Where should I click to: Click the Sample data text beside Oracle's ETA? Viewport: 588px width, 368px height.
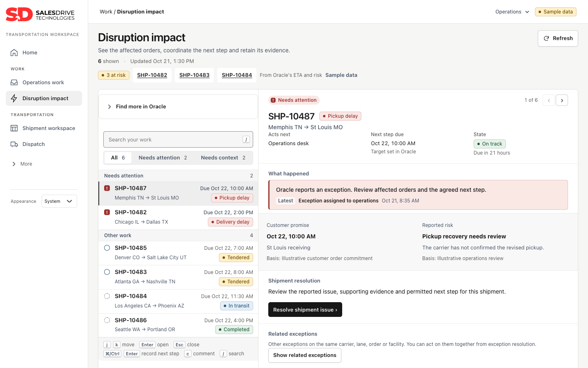pos(341,75)
